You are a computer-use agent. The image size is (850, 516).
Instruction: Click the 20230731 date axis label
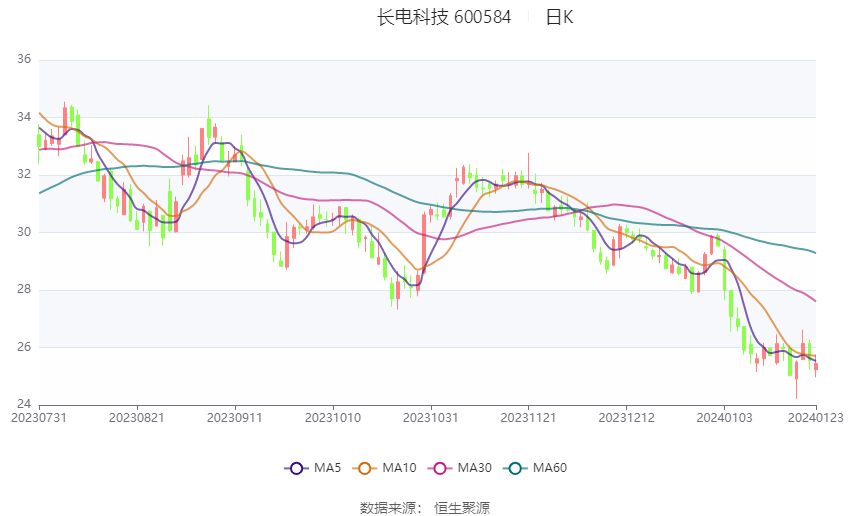(x=39, y=418)
